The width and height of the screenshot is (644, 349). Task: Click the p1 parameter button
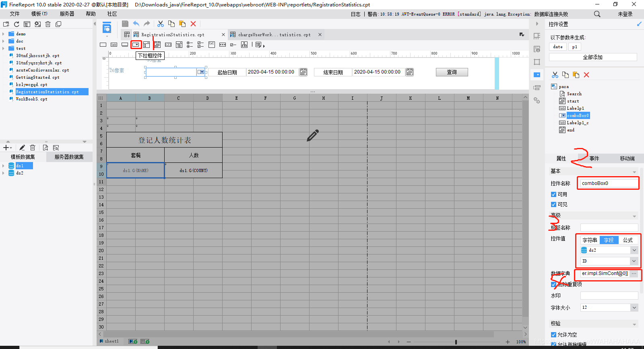coord(575,47)
